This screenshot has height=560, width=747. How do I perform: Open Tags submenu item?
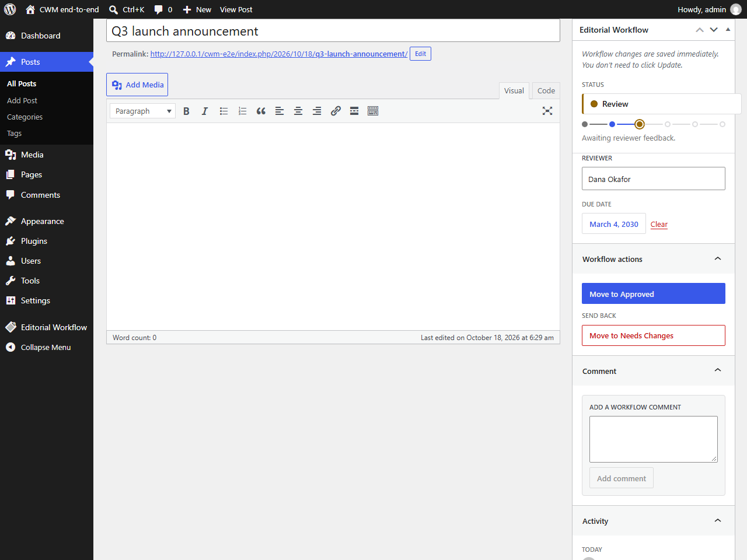coord(14,133)
